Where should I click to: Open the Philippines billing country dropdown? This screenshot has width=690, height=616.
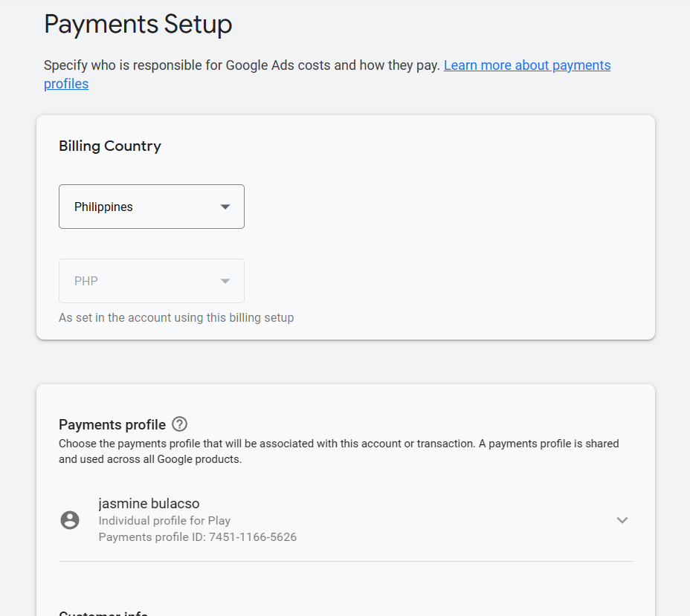pos(152,207)
